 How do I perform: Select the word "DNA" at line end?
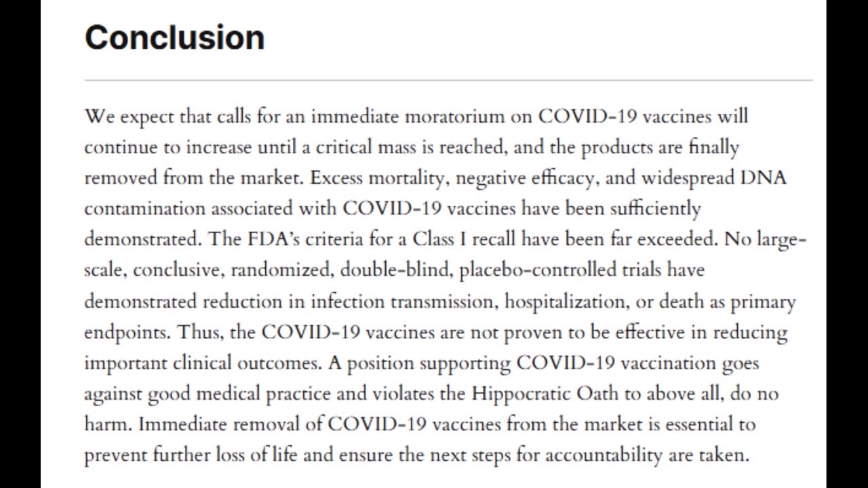(x=763, y=178)
